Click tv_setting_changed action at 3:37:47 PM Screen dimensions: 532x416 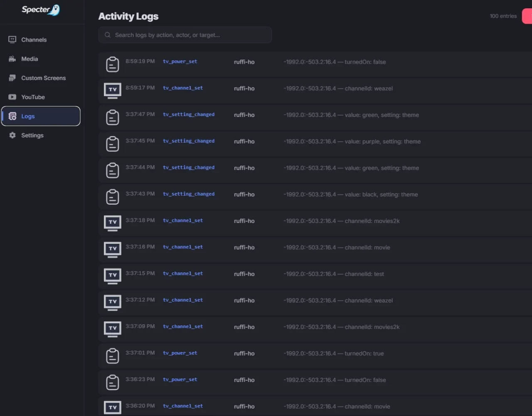189,114
